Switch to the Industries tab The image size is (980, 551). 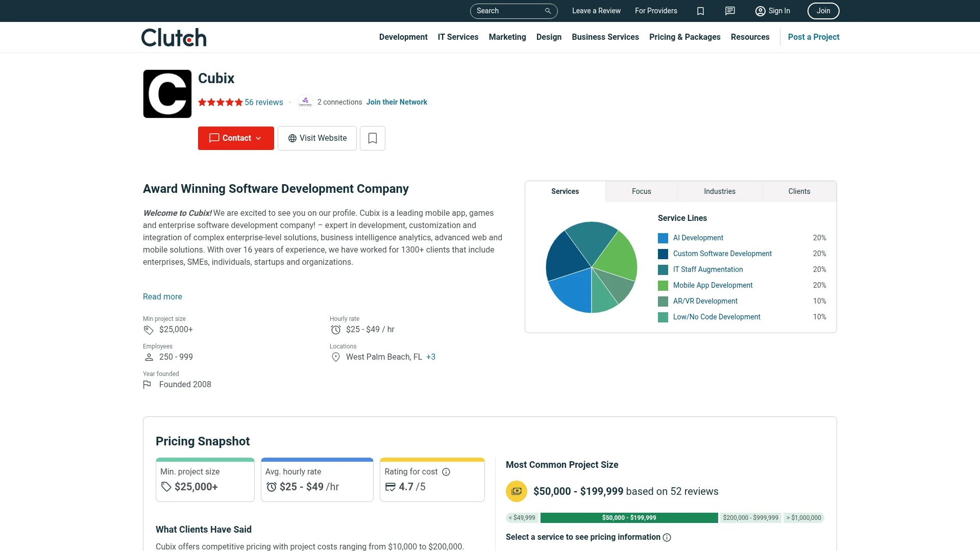(720, 191)
